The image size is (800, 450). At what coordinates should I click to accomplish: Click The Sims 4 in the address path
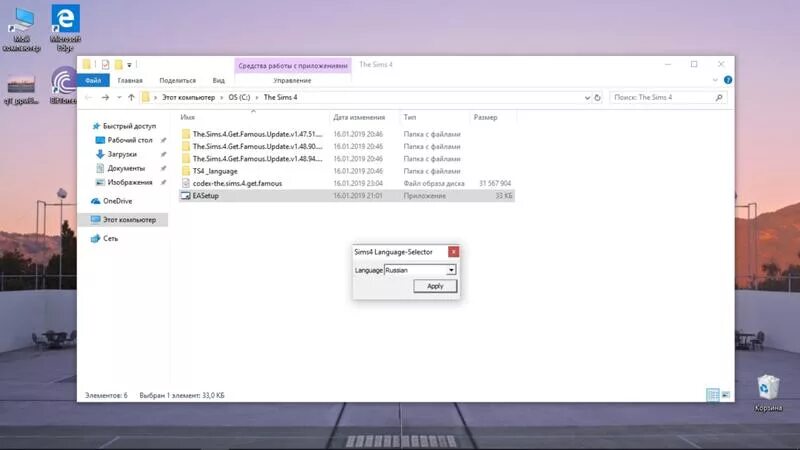(x=280, y=97)
